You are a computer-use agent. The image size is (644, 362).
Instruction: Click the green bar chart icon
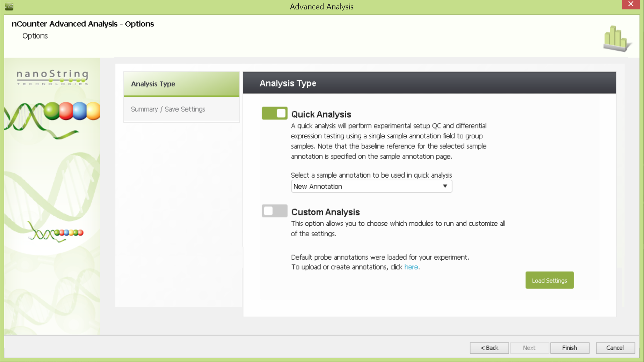point(617,38)
